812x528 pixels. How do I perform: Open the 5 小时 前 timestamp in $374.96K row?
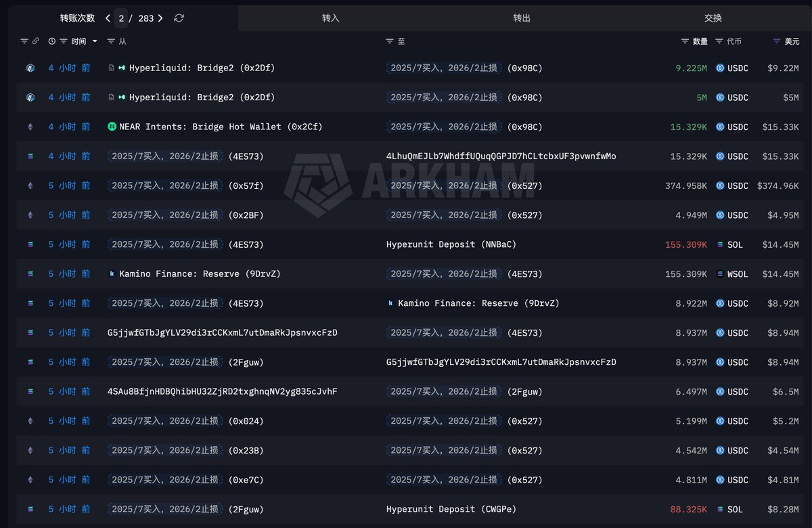coord(69,185)
